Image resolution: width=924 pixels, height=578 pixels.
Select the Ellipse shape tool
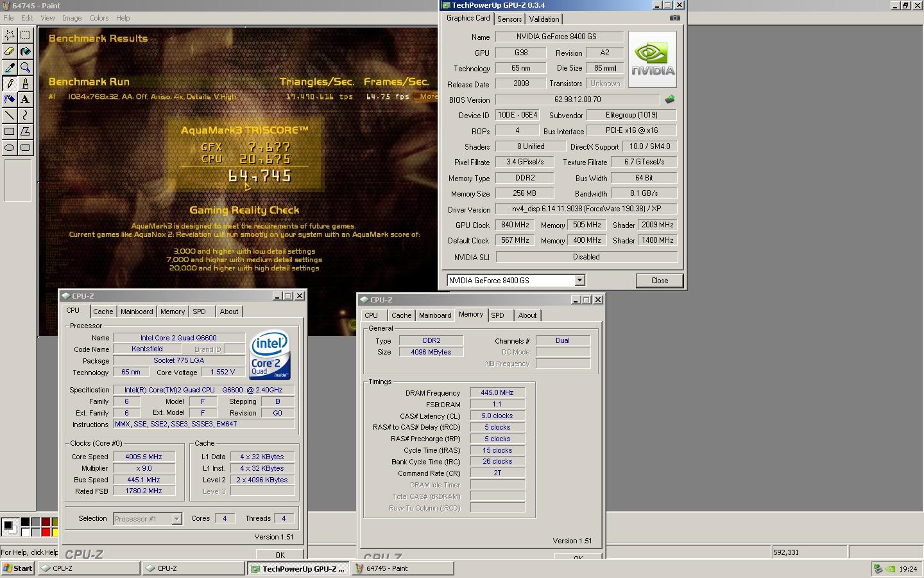pyautogui.click(x=10, y=148)
